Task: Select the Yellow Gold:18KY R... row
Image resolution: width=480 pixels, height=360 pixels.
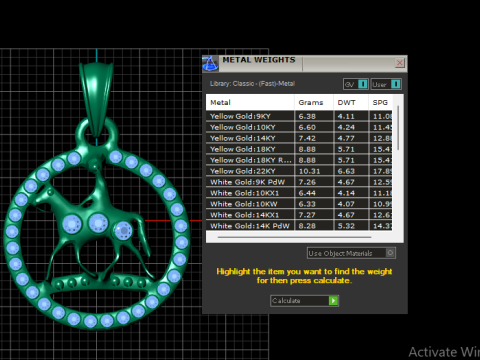Action: click(299, 160)
